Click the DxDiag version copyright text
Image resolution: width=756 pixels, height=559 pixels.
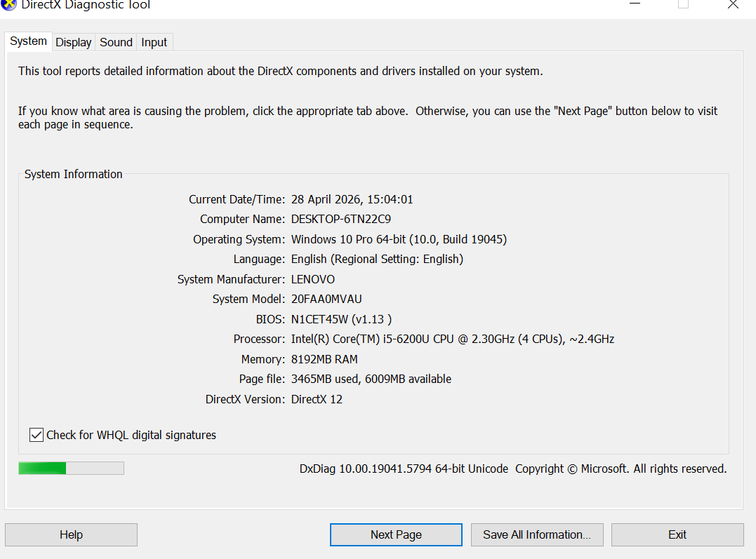pyautogui.click(x=512, y=469)
